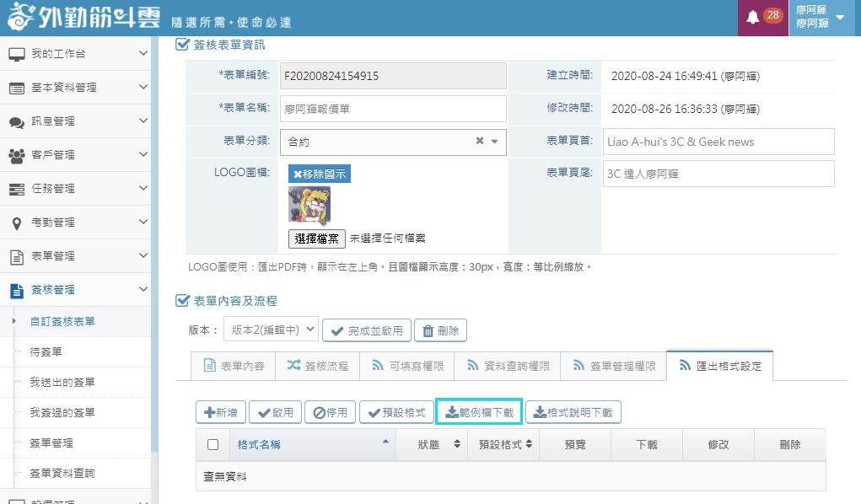The width and height of the screenshot is (861, 504).
Task: Switch to the 可填寫權限 tab
Action: tap(407, 366)
